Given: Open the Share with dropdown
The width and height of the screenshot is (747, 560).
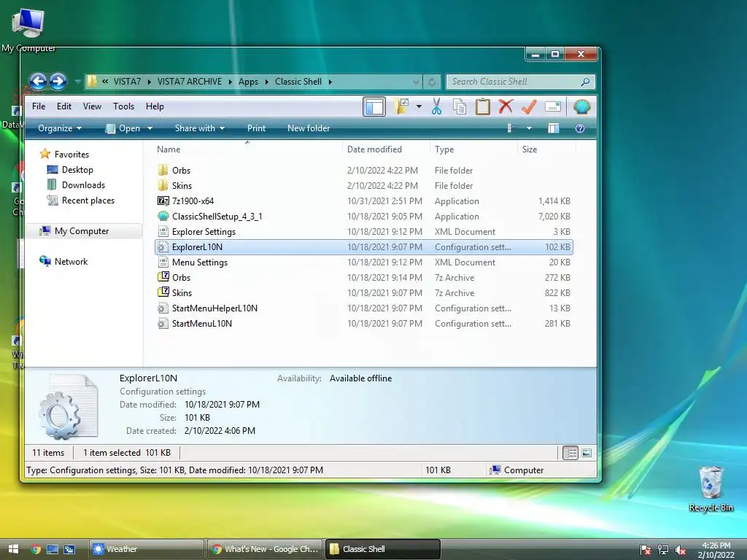Looking at the screenshot, I should [x=200, y=128].
